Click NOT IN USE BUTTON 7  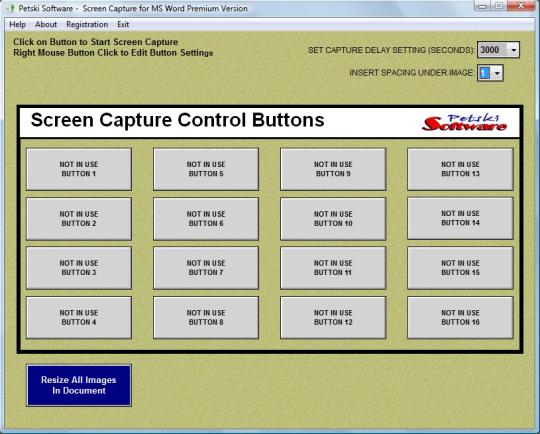tap(206, 268)
